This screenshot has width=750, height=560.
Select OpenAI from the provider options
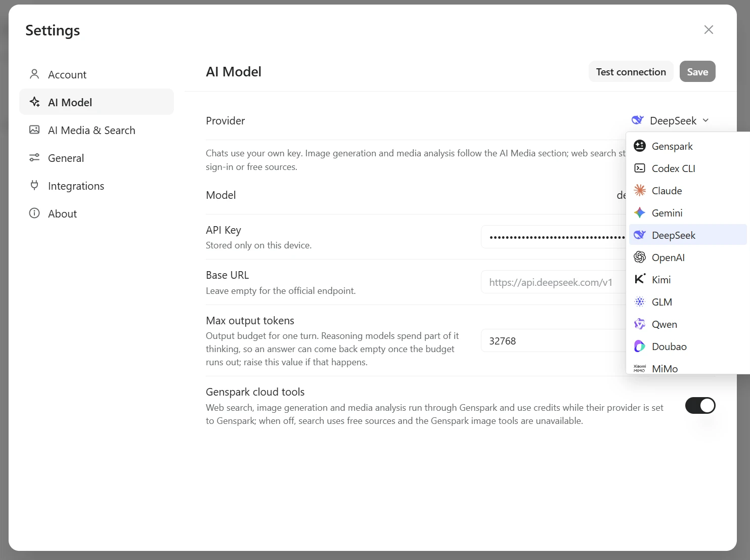click(688, 257)
